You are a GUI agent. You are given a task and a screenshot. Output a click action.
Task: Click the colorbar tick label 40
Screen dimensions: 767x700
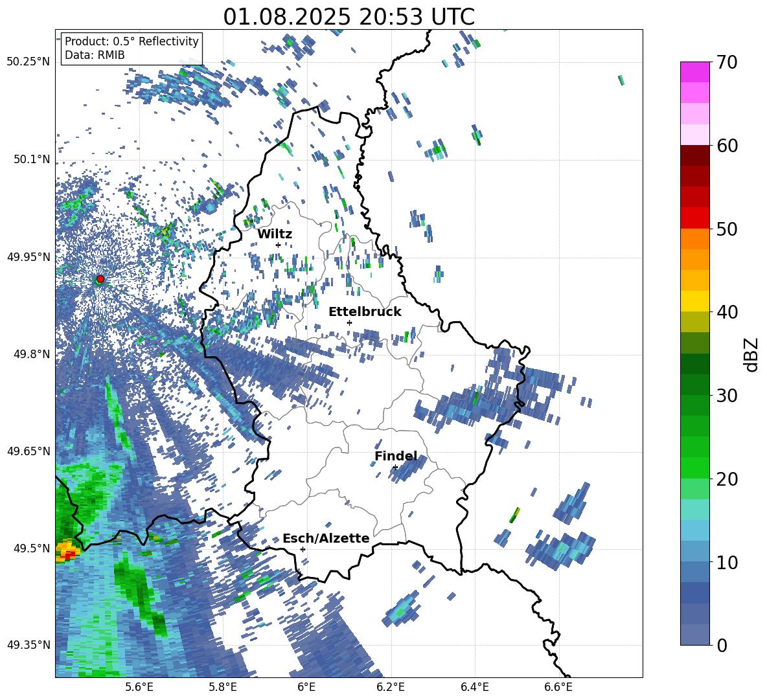click(727, 312)
